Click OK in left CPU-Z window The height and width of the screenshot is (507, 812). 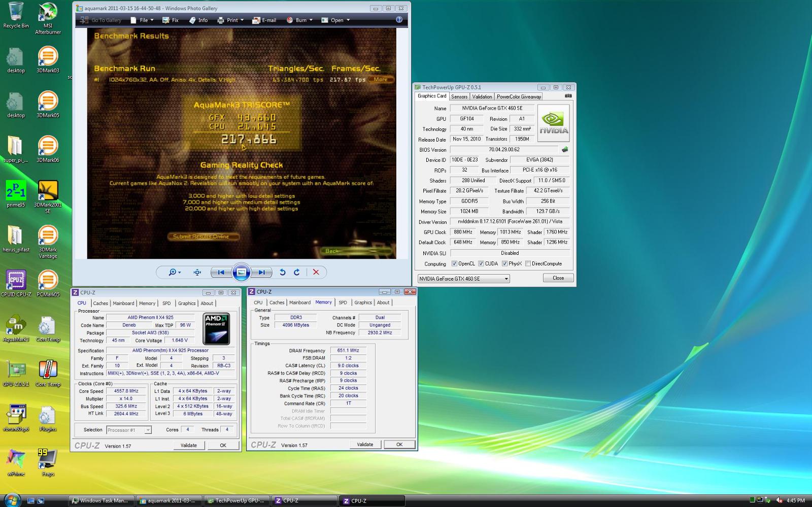coord(223,445)
